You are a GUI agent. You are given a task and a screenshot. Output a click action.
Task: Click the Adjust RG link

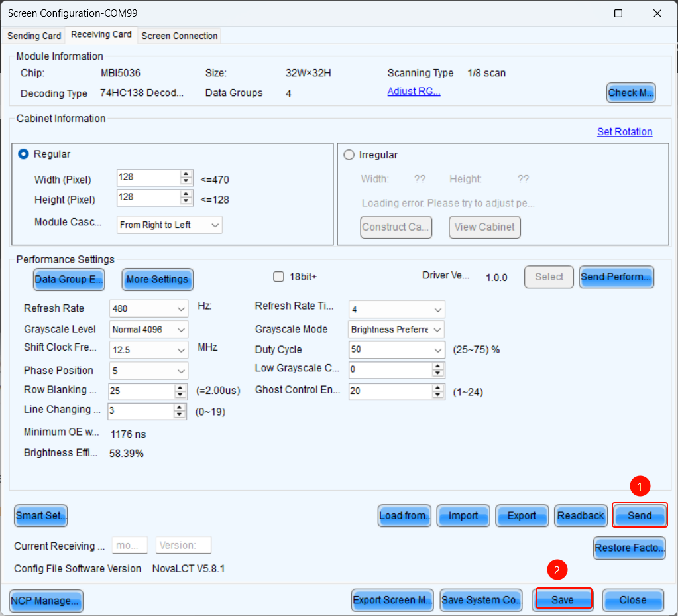click(414, 92)
